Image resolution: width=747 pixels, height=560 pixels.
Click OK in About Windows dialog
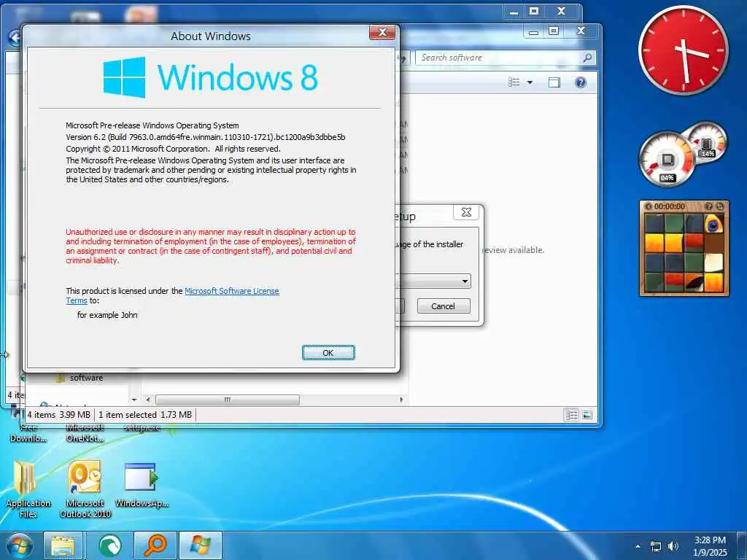coord(328,352)
